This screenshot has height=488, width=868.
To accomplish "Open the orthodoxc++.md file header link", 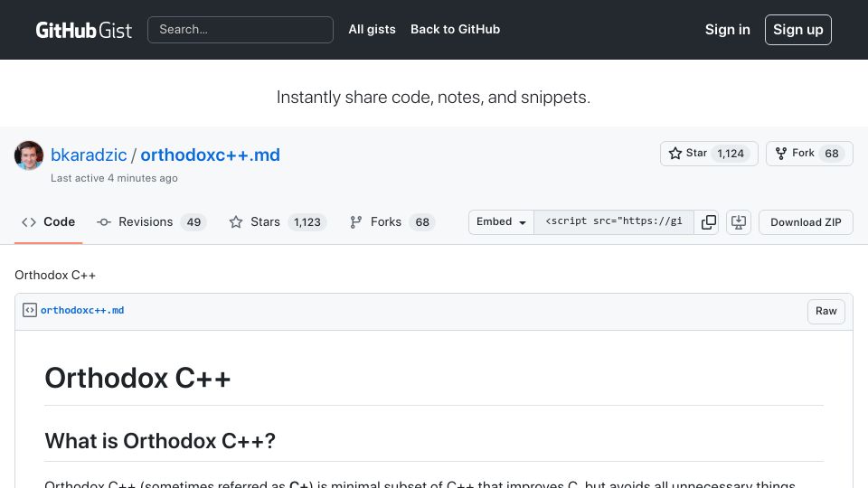I will tap(82, 310).
